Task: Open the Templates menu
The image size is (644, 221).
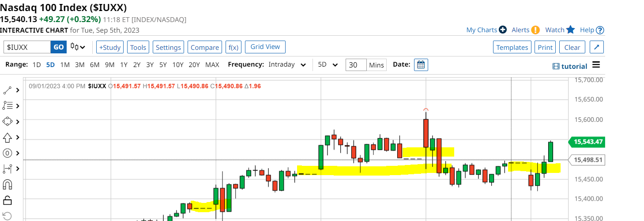Action: [x=512, y=47]
